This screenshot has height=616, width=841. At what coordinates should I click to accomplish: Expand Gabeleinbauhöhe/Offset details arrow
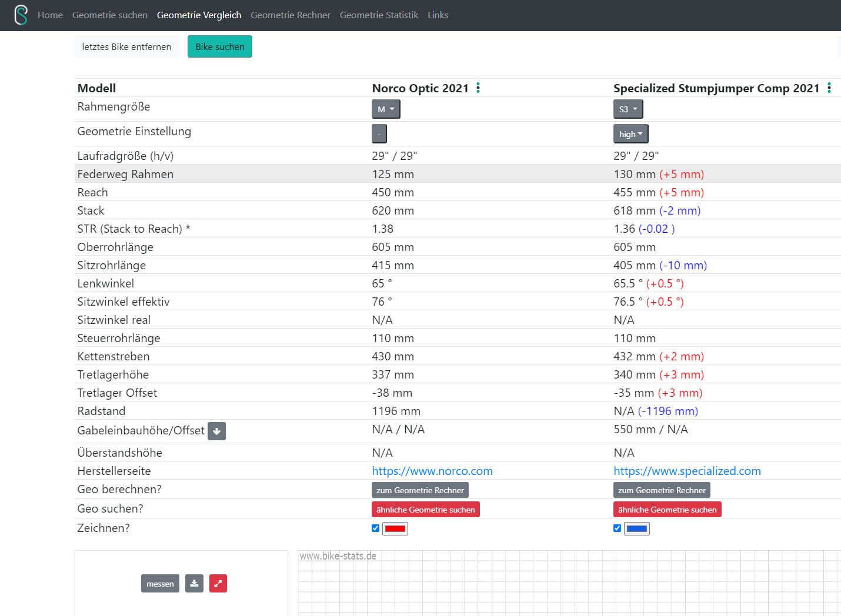pyautogui.click(x=216, y=431)
